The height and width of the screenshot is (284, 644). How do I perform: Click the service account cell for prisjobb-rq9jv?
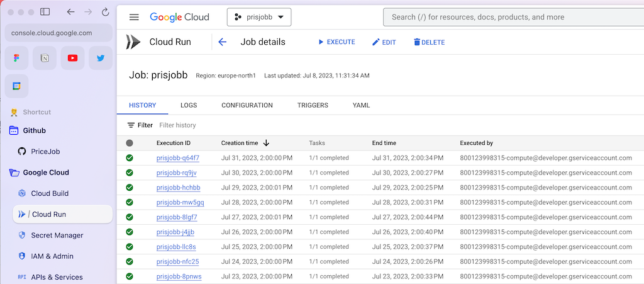pos(546,173)
